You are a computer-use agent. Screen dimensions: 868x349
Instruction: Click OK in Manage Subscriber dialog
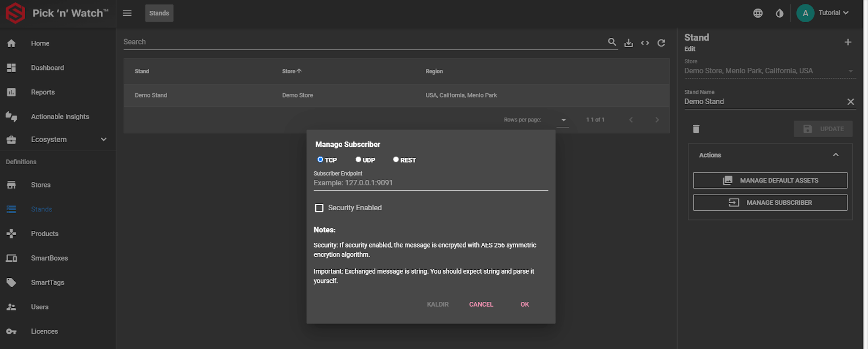tap(525, 305)
